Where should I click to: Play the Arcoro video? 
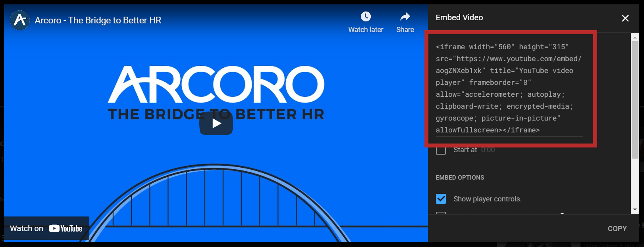pyautogui.click(x=216, y=123)
